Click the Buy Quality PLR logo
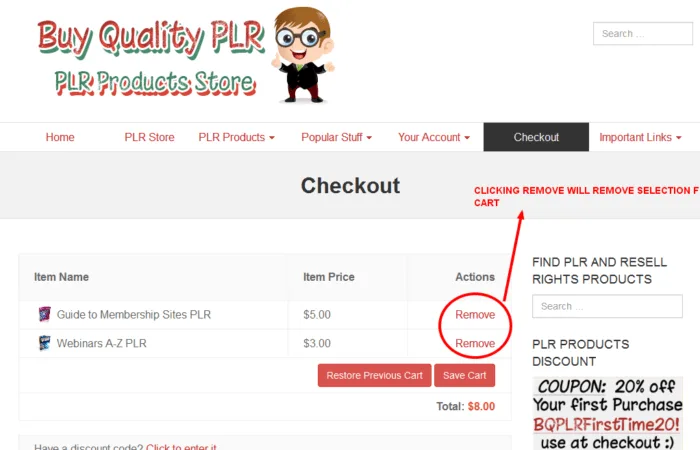The width and height of the screenshot is (700, 450). (x=151, y=58)
